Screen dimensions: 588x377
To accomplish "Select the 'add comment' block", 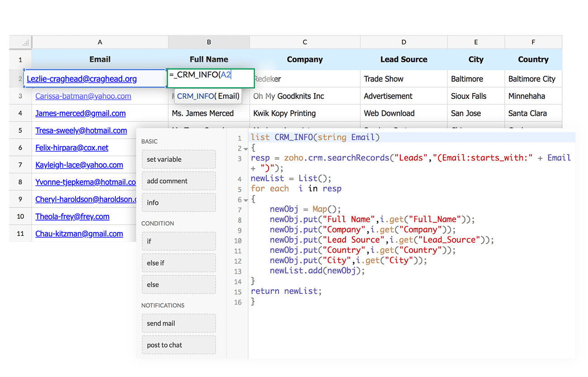I will point(179,181).
